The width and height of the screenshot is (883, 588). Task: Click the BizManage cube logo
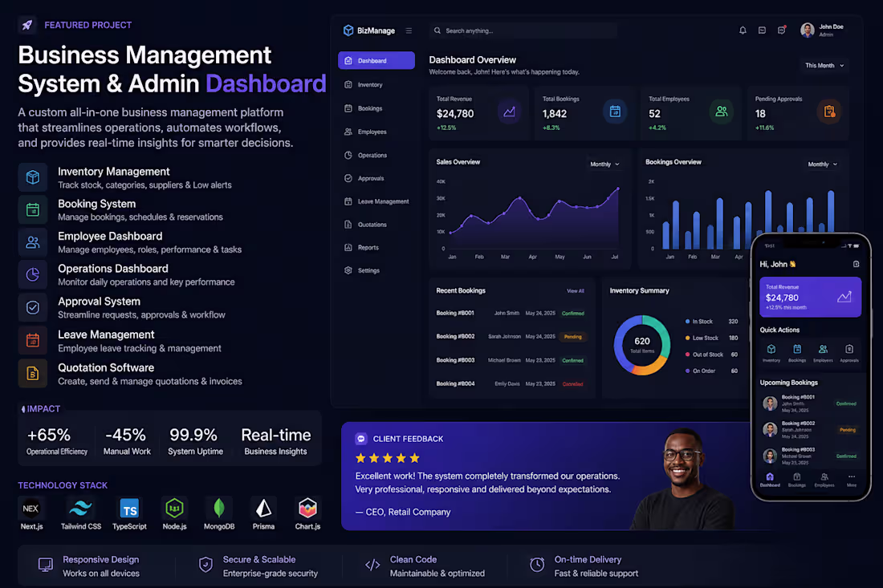[348, 30]
